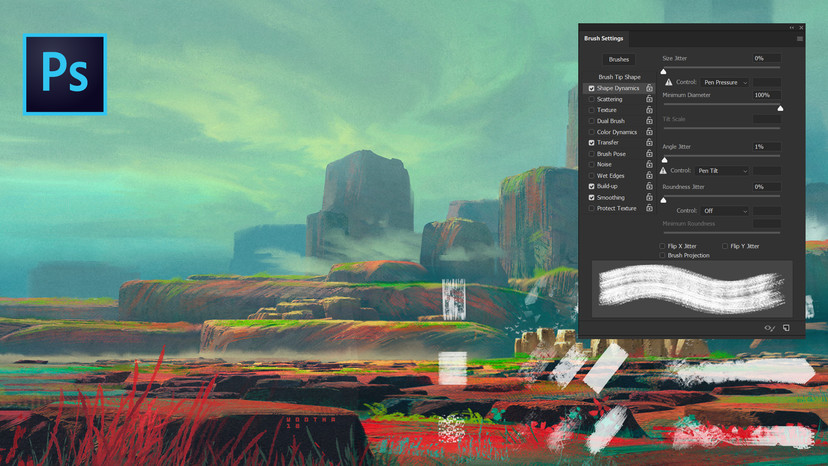Image resolution: width=828 pixels, height=466 pixels.
Task: Click the Angle Jitter percentage field
Action: coord(766,147)
